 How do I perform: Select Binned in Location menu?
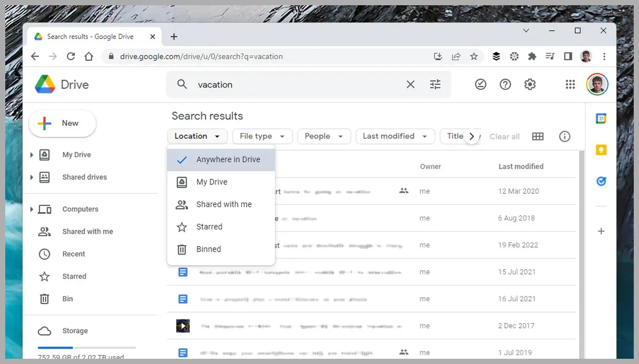tap(221, 249)
